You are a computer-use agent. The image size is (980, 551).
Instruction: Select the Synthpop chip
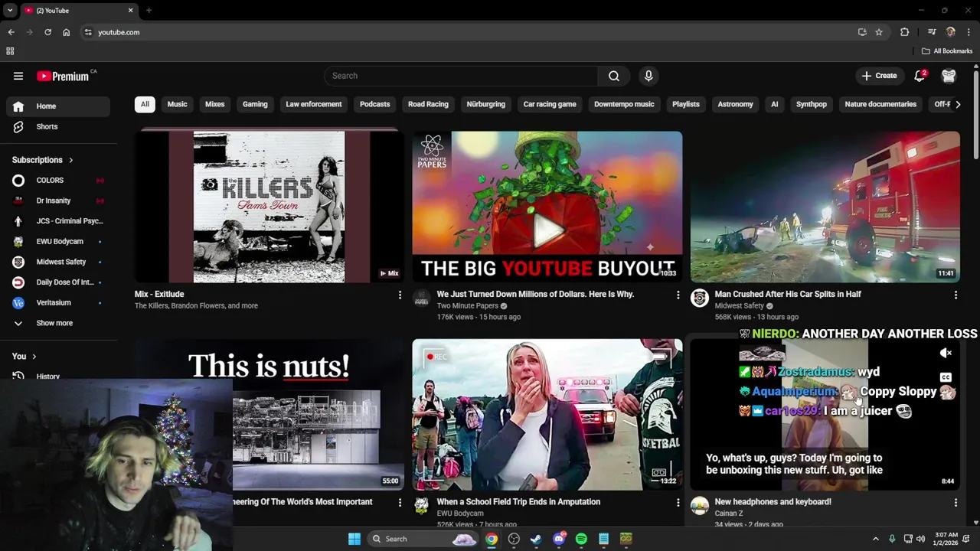812,104
